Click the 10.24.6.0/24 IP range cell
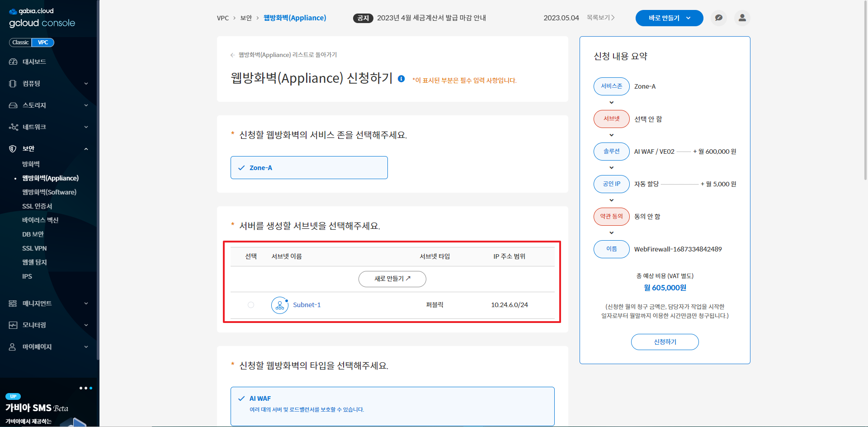Viewport: 868px width, 427px height. pos(509,305)
